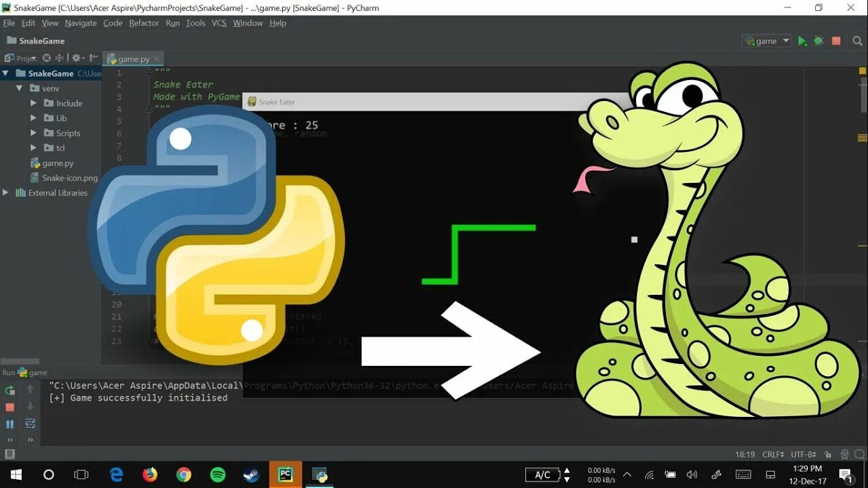Screen dimensions: 868x488
Task: Select game.py in the project tree
Action: (52, 163)
